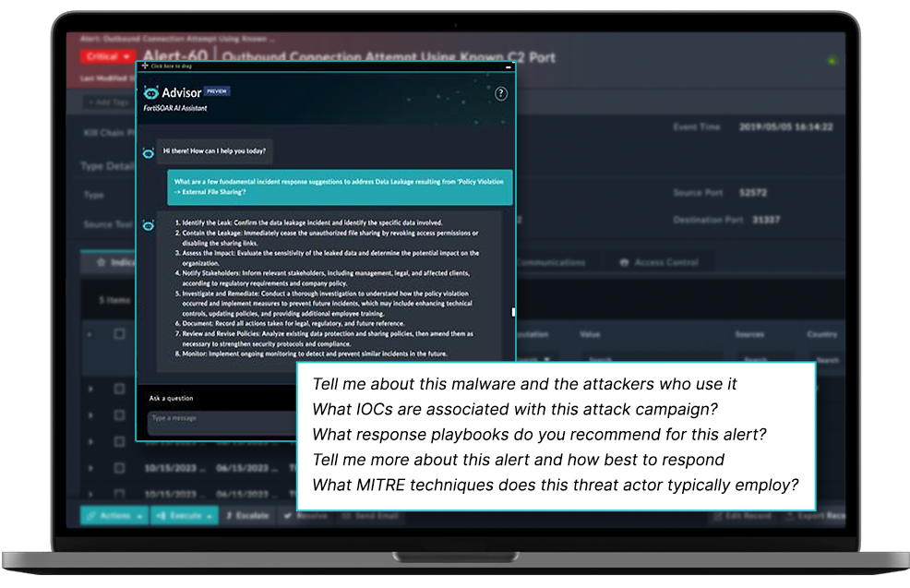Click the Edit Record button
Image resolution: width=910 pixels, height=588 pixels.
tap(742, 515)
